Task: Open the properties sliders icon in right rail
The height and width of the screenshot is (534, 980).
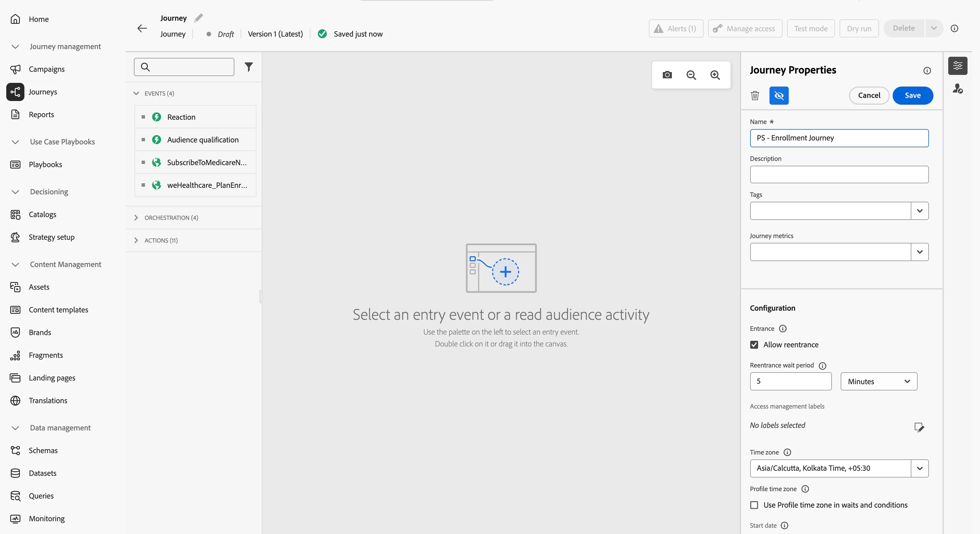Action: point(958,66)
